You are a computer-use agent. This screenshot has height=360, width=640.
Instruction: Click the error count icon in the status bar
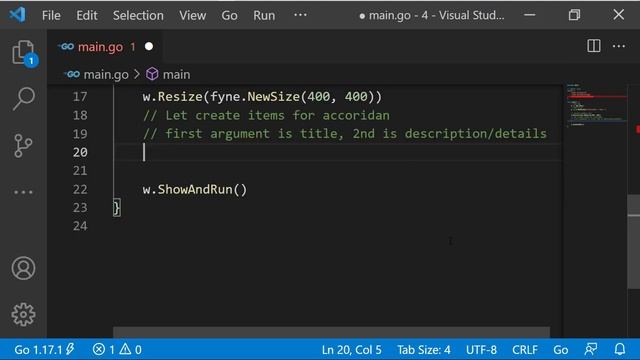[x=98, y=349]
